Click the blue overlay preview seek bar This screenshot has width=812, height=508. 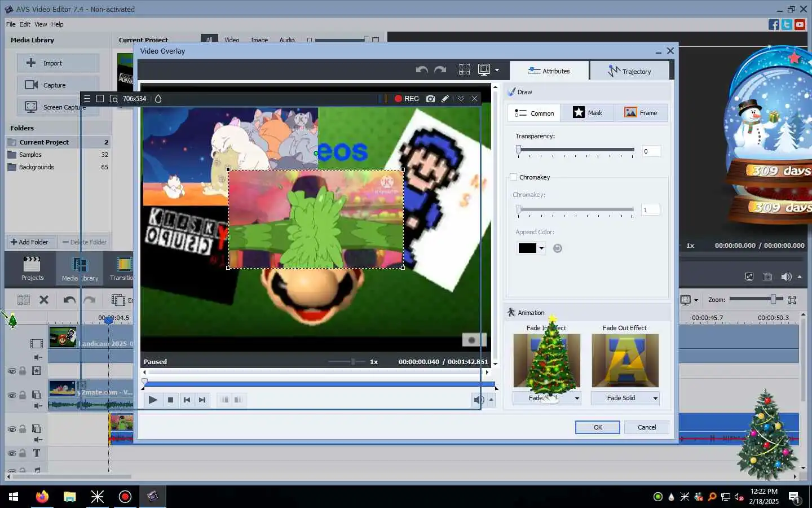pyautogui.click(x=319, y=384)
